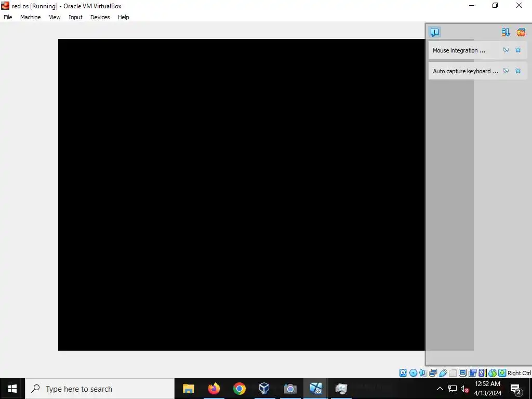
Task: Open the View menu
Action: click(55, 17)
